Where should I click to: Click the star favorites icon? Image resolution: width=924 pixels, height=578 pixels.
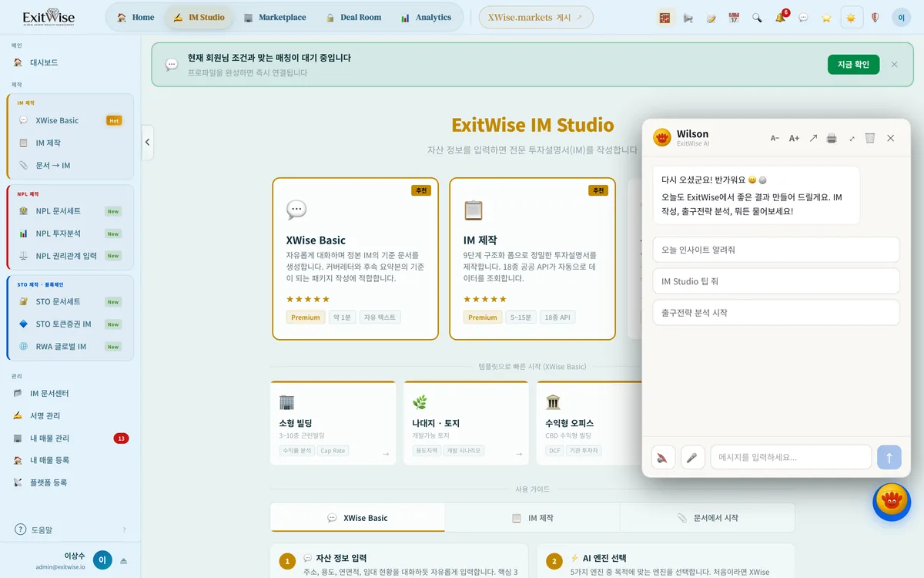826,18
